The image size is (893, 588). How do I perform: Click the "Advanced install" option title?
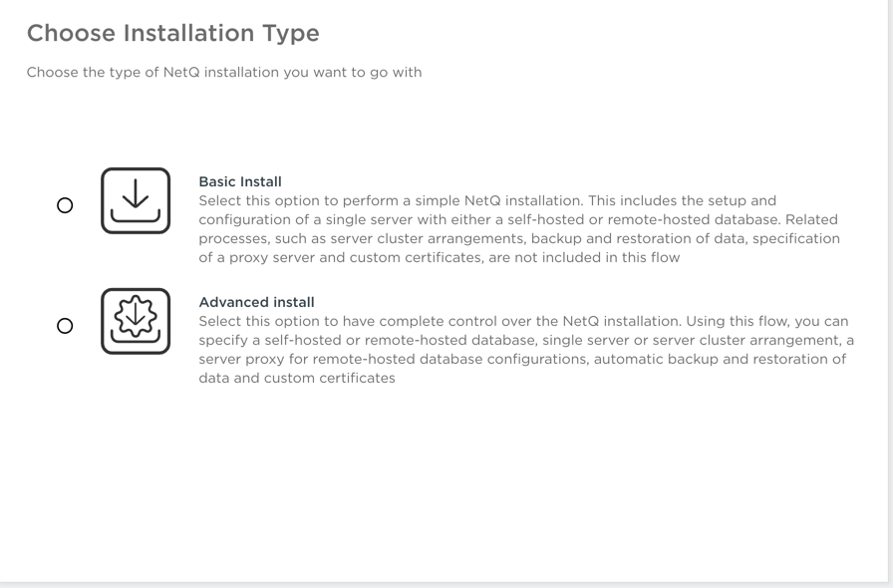click(256, 302)
